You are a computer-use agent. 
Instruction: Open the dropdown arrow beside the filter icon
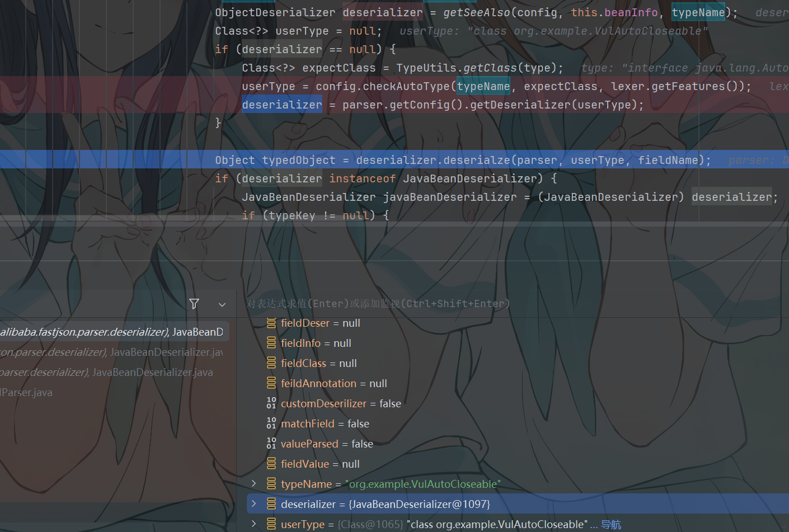pyautogui.click(x=222, y=305)
